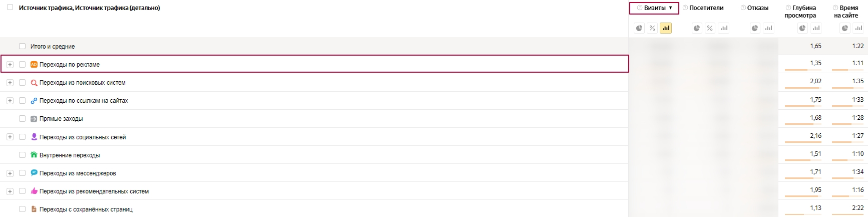Select bar chart mode for Отказы
This screenshot has width=868, height=217.
coord(768,28)
